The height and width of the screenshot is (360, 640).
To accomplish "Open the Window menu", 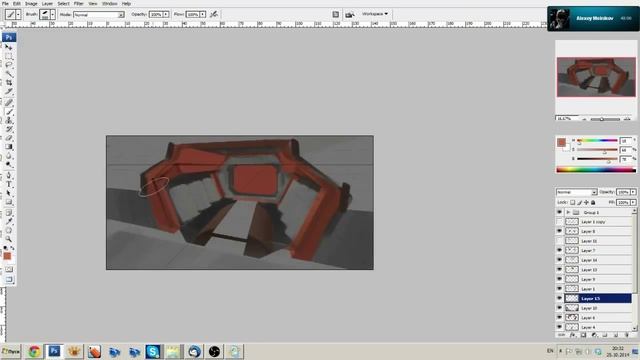I will tap(109, 4).
